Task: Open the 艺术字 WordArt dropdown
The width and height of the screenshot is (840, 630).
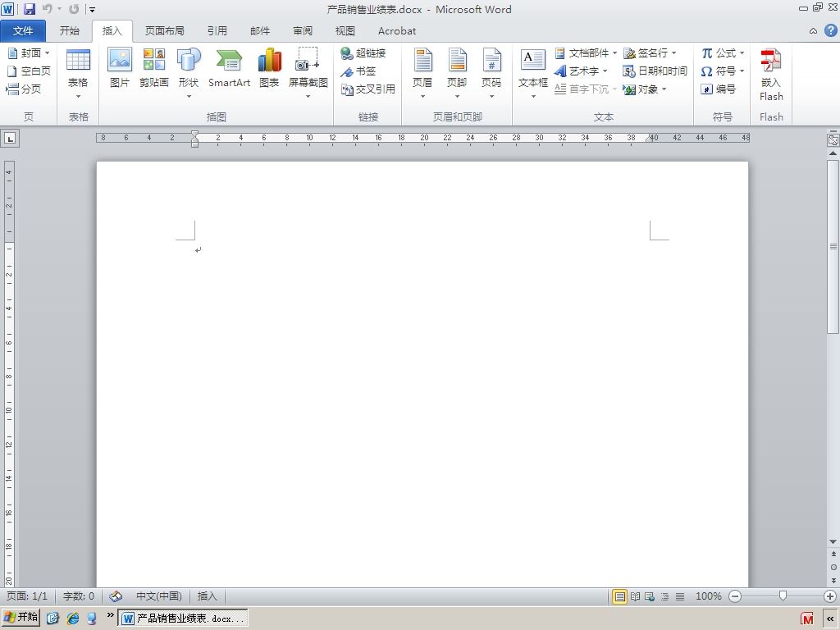Action: click(x=582, y=71)
